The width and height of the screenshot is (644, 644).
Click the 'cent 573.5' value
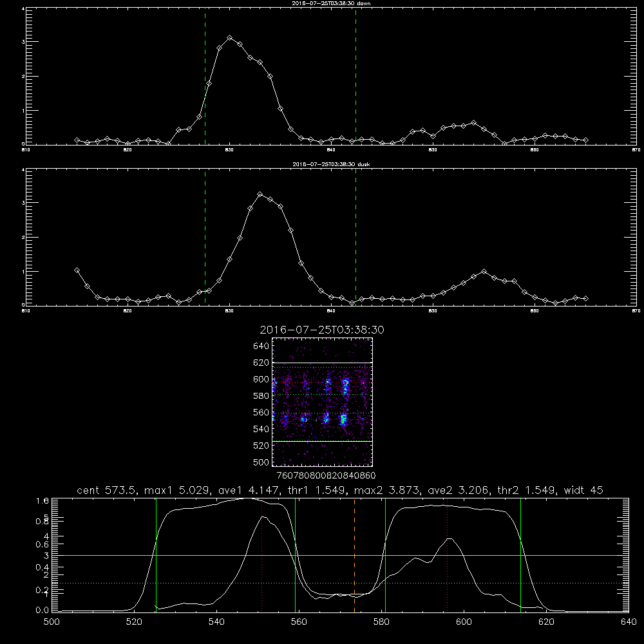tap(106, 490)
